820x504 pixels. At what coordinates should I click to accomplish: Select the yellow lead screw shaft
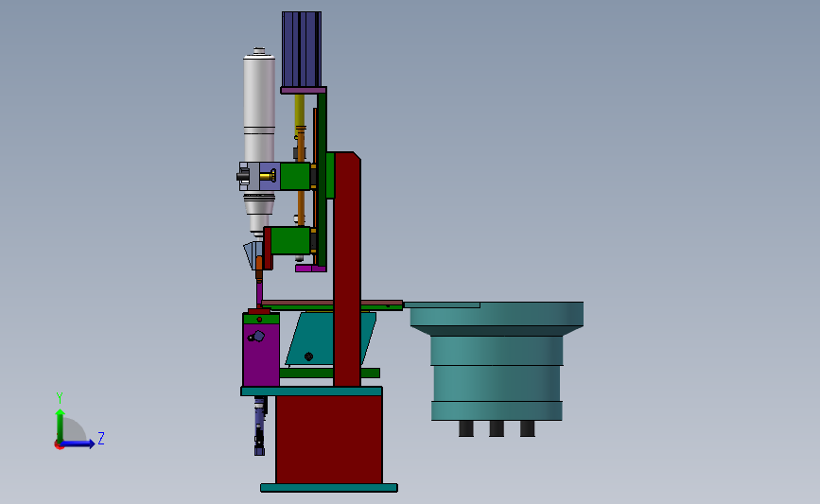coord(300,111)
